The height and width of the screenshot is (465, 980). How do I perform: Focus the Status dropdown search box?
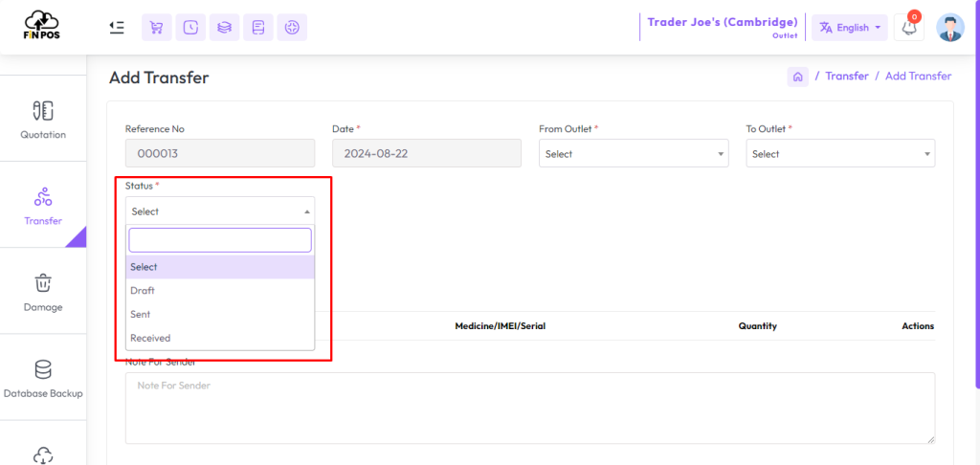[220, 240]
